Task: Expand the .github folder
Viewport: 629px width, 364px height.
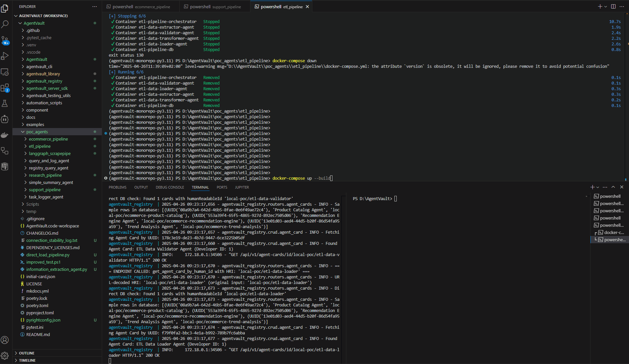Action: click(x=57, y=30)
